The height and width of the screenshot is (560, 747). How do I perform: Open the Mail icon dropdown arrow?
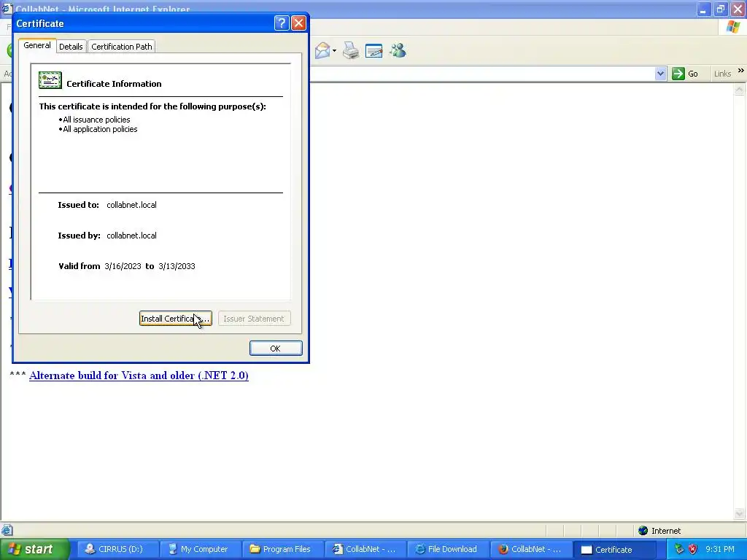pos(334,50)
